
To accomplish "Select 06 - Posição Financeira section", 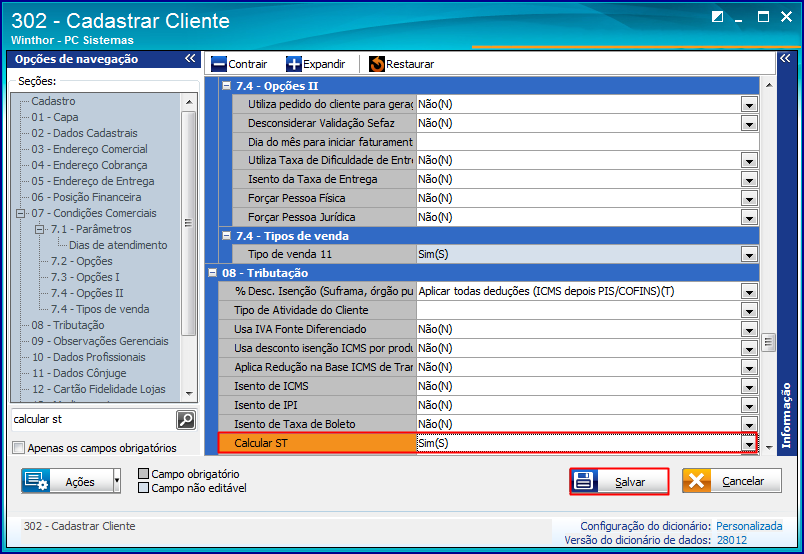I will coord(86,197).
